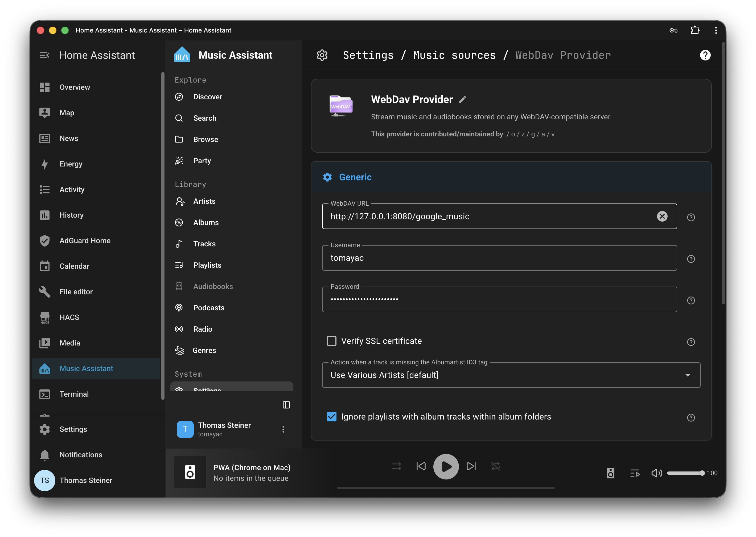The height and width of the screenshot is (537, 756).
Task: Open the Genres library
Action: point(231,350)
